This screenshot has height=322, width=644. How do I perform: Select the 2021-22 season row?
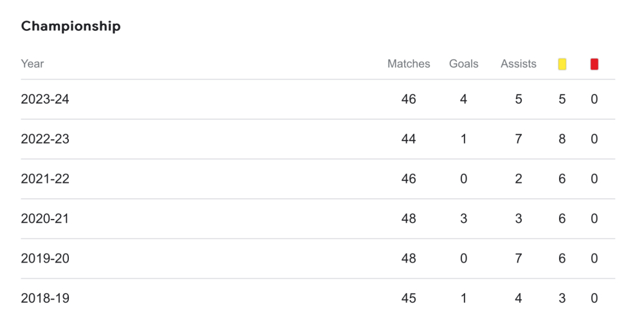[45, 179]
